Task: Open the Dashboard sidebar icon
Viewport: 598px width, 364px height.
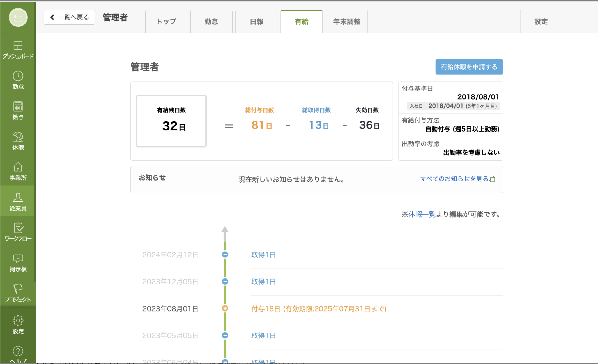Action: [x=18, y=46]
